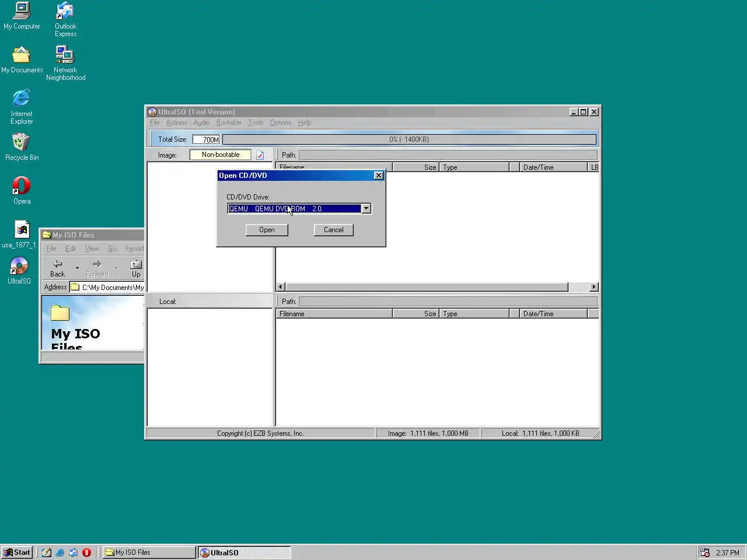The width and height of the screenshot is (747, 560).
Task: Click the folder icon in My ISO Files pane
Action: (x=60, y=313)
